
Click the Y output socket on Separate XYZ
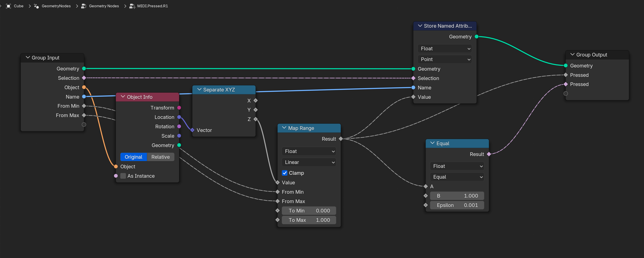255,110
